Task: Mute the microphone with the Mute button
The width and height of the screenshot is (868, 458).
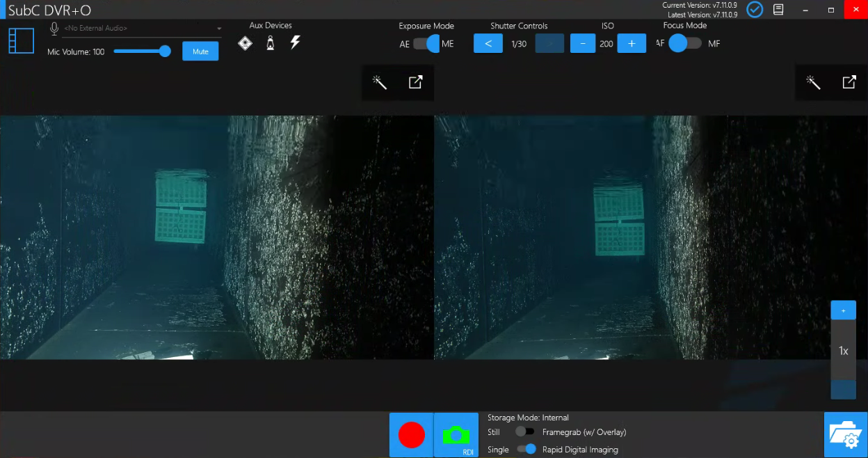Action: click(200, 52)
